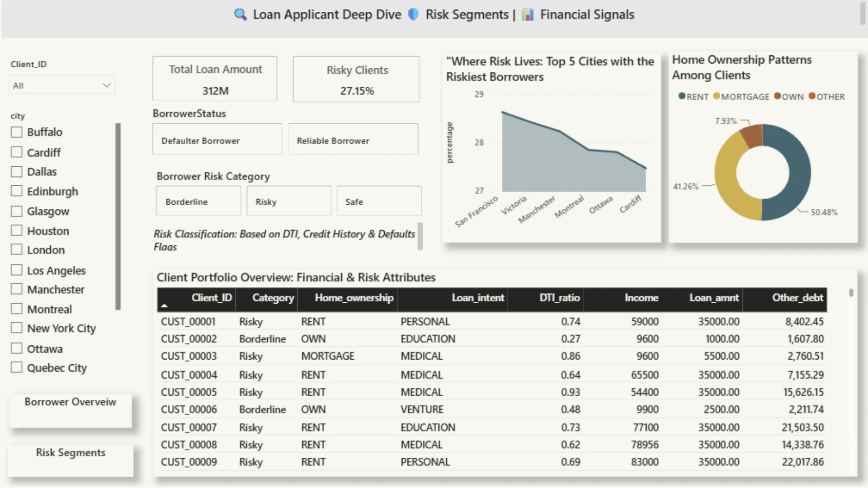Click the magnifying glass icon in the header
The width and height of the screenshot is (868, 488).
point(241,14)
